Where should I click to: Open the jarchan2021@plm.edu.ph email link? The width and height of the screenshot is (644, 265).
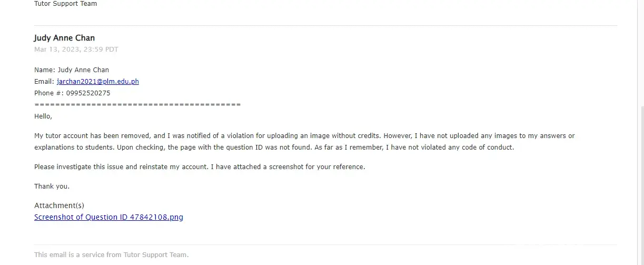[x=98, y=82]
